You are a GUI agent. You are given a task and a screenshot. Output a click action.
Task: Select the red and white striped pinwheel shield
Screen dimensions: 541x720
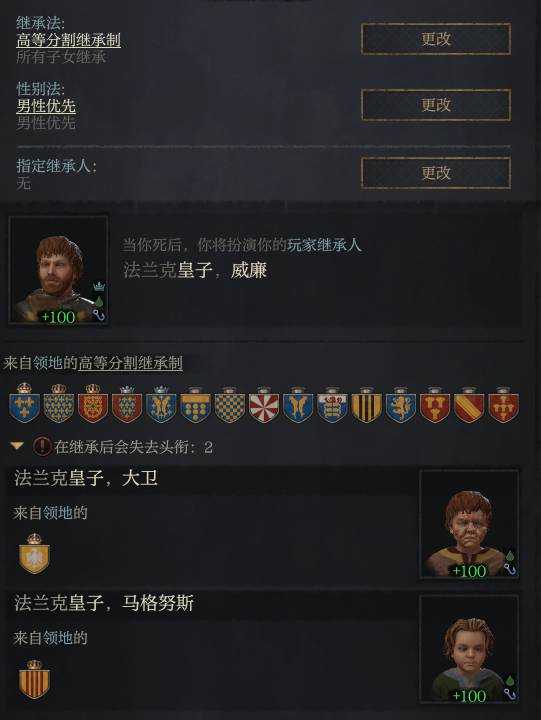click(x=264, y=404)
